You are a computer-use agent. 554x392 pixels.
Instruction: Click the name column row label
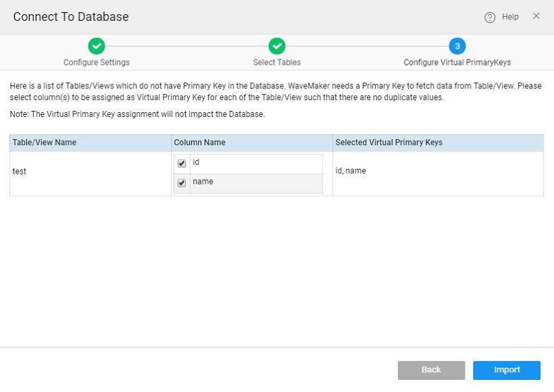point(203,182)
